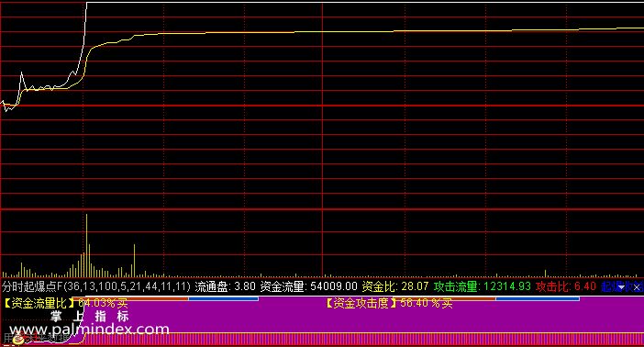Click the red 攻击比 6.40 readout
644x347 pixels.
coord(565,286)
